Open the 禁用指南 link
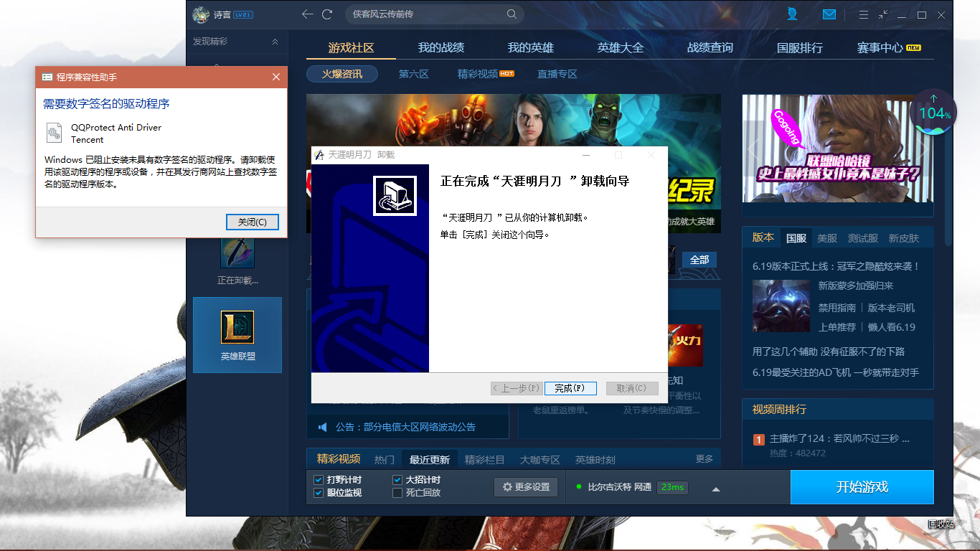Viewport: 980px width, 551px height. 837,308
